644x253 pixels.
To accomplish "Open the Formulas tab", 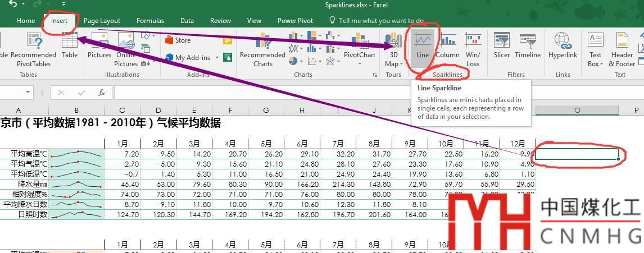I will click(150, 21).
